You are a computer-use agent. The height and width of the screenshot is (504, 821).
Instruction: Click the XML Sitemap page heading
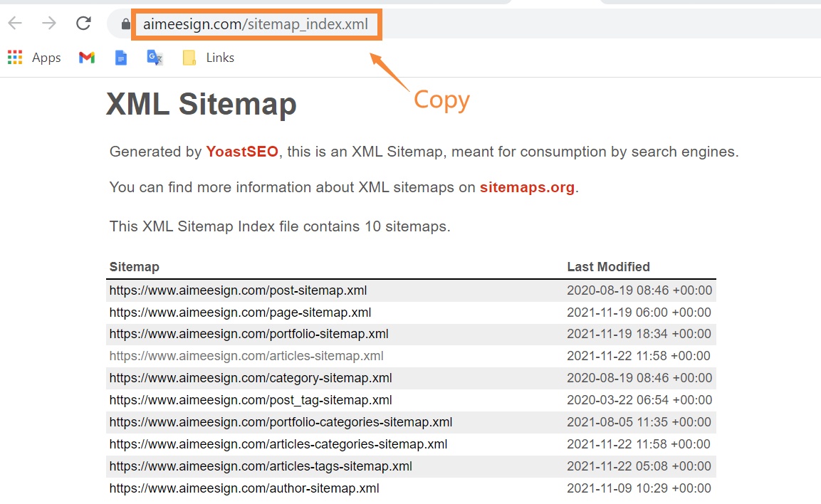click(202, 104)
